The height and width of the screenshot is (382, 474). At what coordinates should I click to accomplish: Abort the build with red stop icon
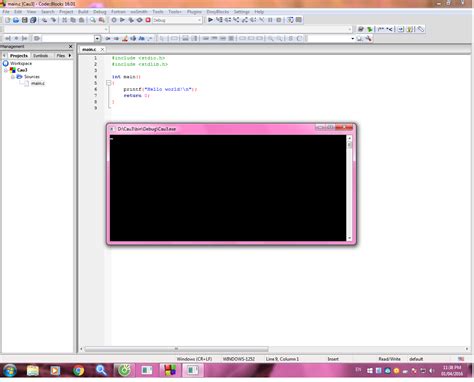pyautogui.click(x=148, y=20)
